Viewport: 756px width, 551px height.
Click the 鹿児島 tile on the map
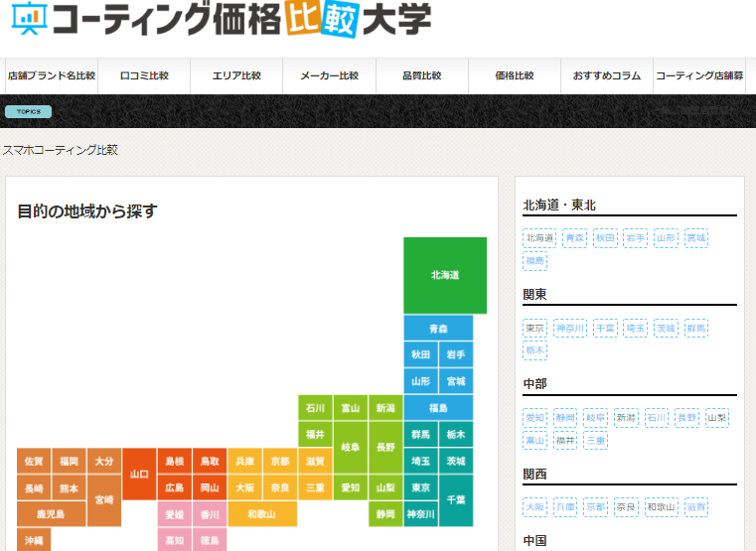point(51,514)
